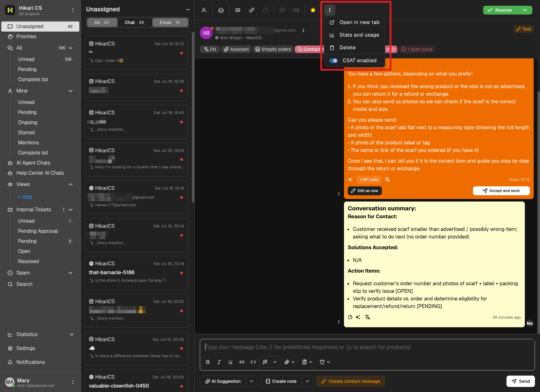Click the message input field
The image size is (540, 392).
(367, 347)
